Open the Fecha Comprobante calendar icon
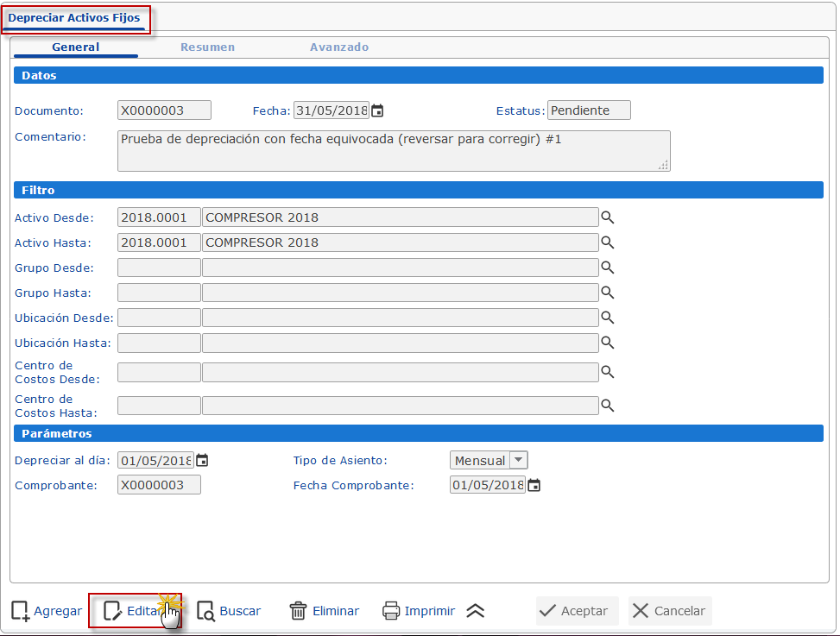Viewport: 840px width, 636px height. (534, 485)
